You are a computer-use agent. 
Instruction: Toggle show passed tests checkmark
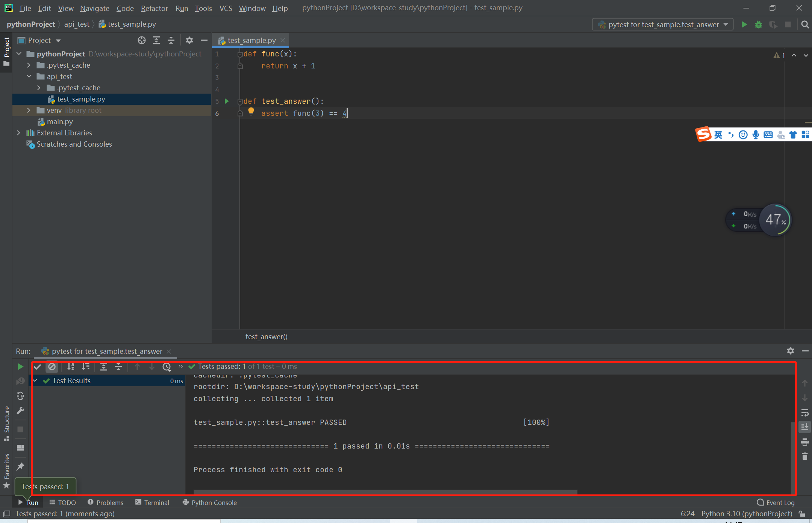(x=37, y=367)
